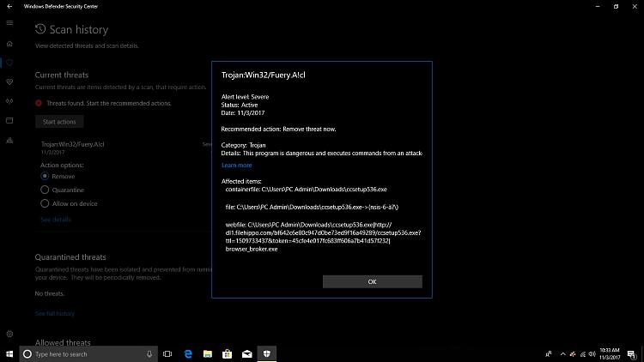Viewport: 644px width, 362px height.
Task: Click containerfile path ccsetup536.exe text
Action: click(306, 190)
